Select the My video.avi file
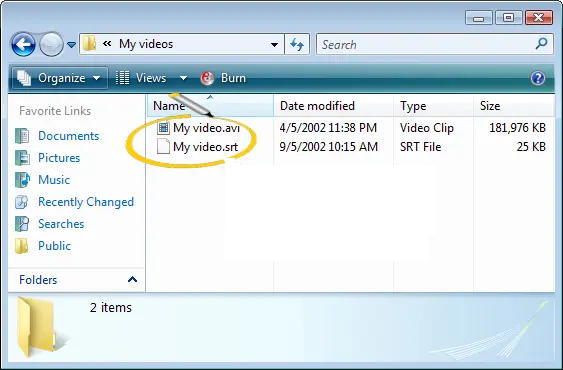This screenshot has width=563, height=370. point(206,128)
